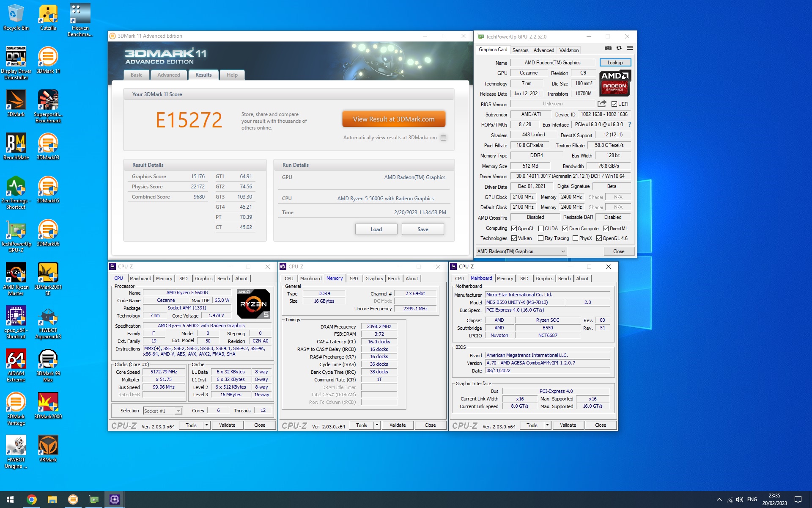Switch to Advanced tab in 3DMark 11
The image size is (812, 508).
[169, 75]
